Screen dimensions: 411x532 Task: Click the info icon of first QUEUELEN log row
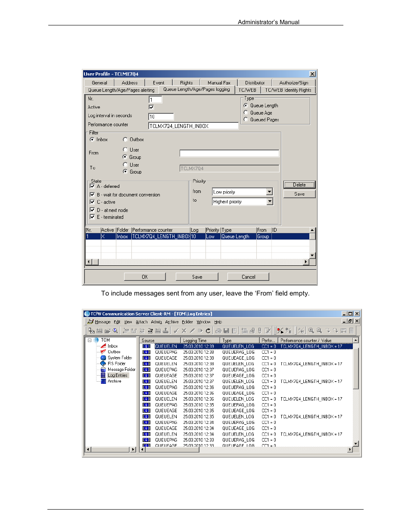146,346
